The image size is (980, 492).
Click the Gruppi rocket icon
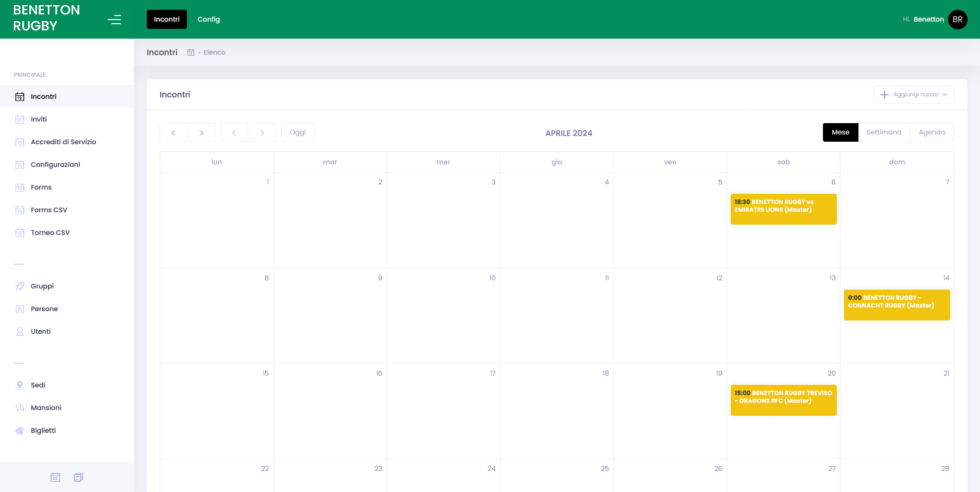20,286
